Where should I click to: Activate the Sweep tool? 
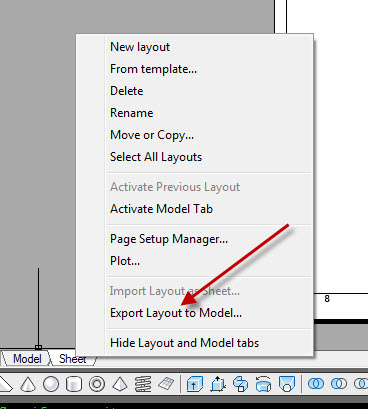pyautogui.click(x=240, y=384)
